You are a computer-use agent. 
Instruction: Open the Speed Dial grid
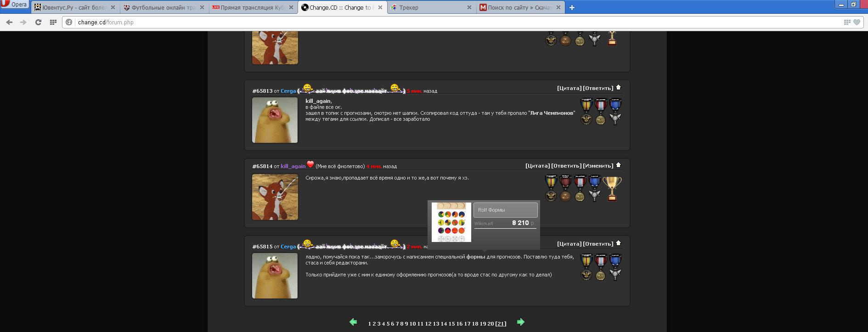pos(53,22)
